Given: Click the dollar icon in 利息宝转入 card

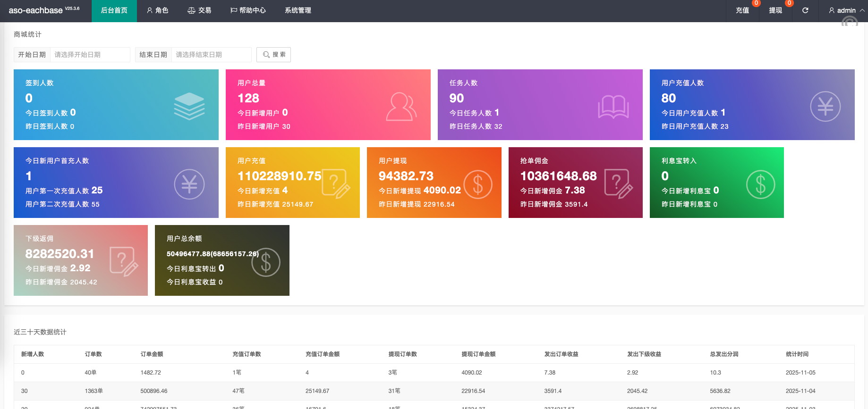Looking at the screenshot, I should 760,184.
